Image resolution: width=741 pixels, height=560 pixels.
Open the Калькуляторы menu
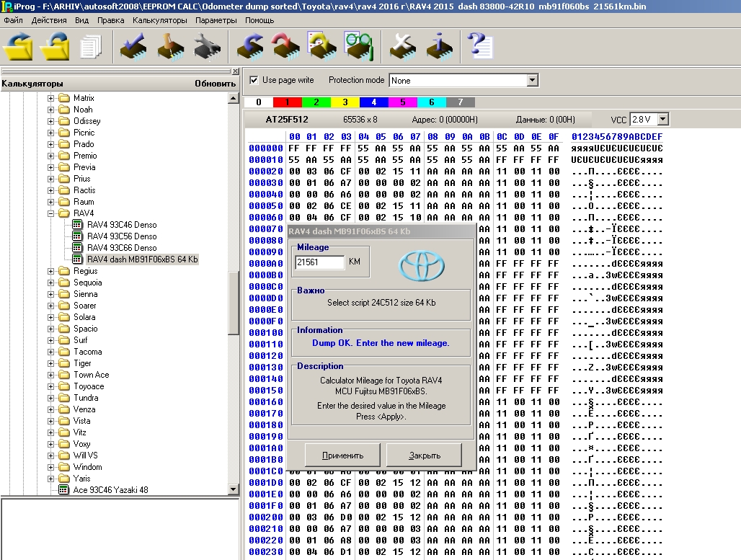tap(160, 20)
